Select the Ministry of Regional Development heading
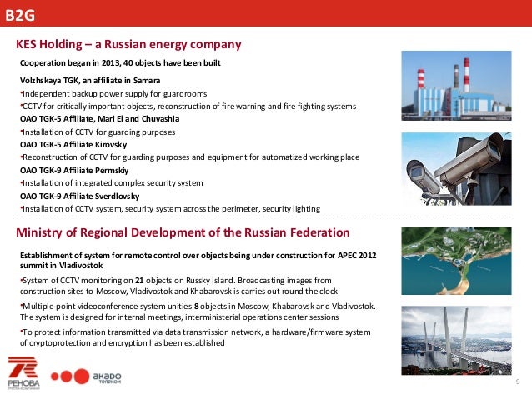This screenshot has height=399, width=532. [183, 232]
